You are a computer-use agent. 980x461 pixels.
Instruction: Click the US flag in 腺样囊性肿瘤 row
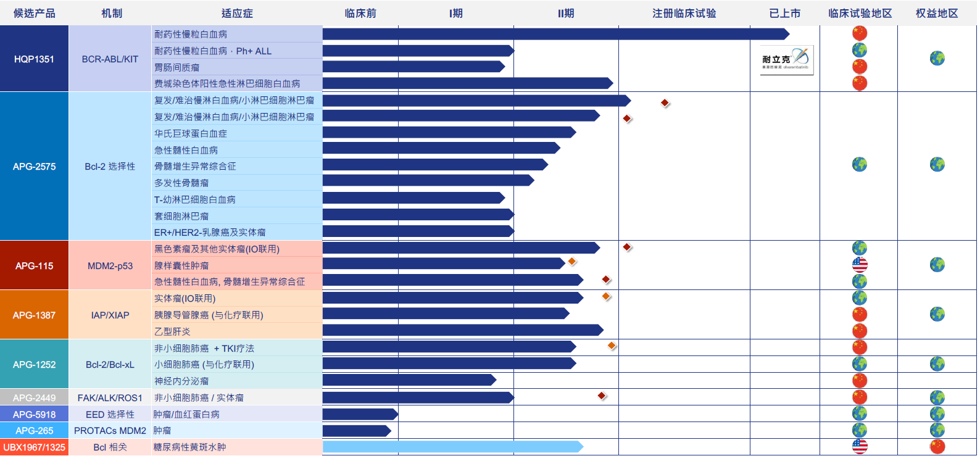860,265
